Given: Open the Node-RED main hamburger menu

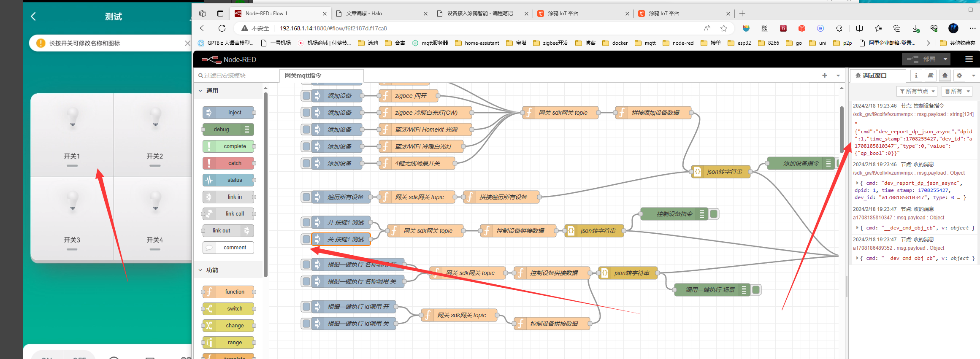Looking at the screenshot, I should (969, 59).
